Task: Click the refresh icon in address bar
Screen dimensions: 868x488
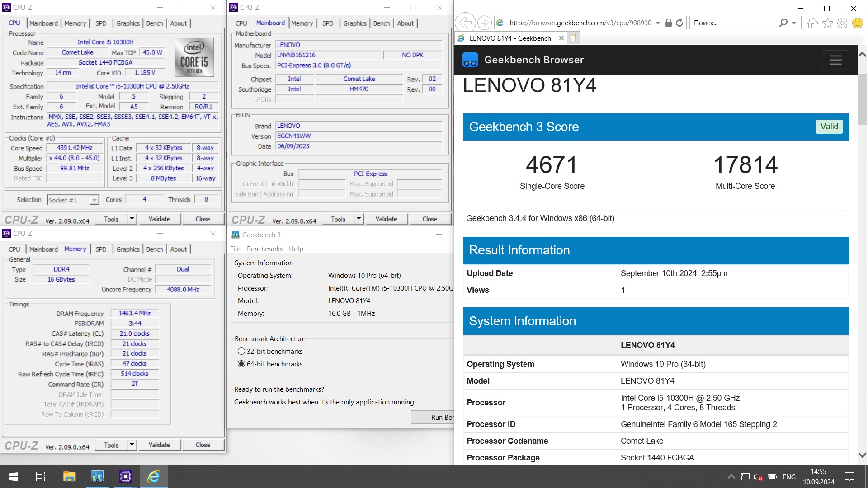Action: [x=679, y=23]
